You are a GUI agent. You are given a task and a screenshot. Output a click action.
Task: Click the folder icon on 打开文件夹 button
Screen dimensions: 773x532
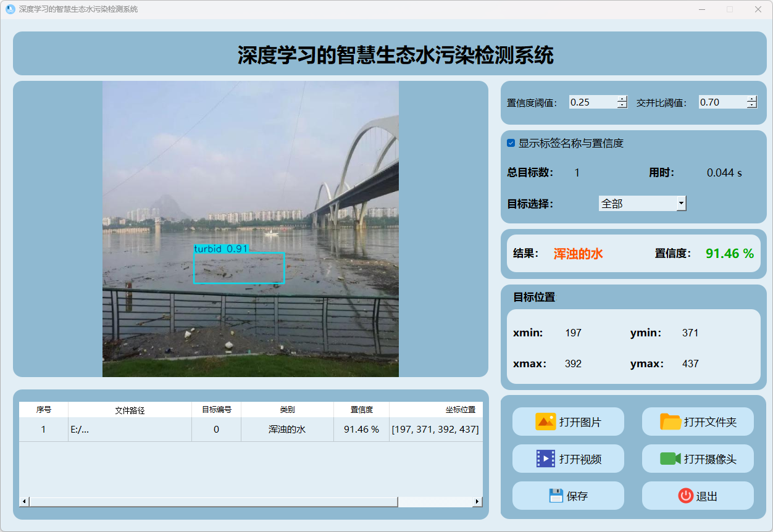coord(671,422)
